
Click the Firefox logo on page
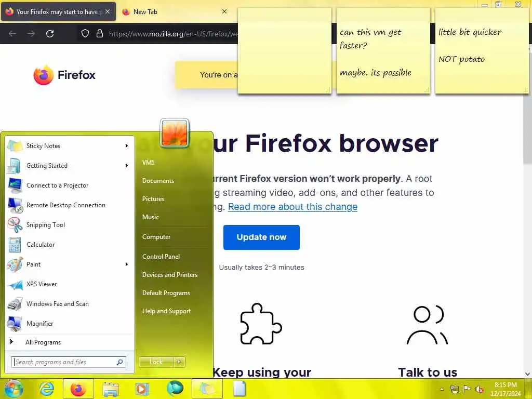64,75
